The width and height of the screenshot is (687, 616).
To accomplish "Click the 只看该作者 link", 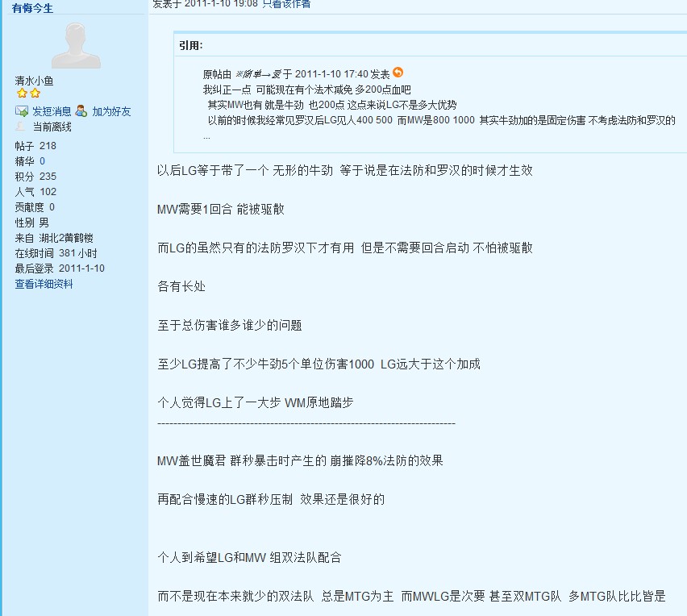I will click(286, 4).
